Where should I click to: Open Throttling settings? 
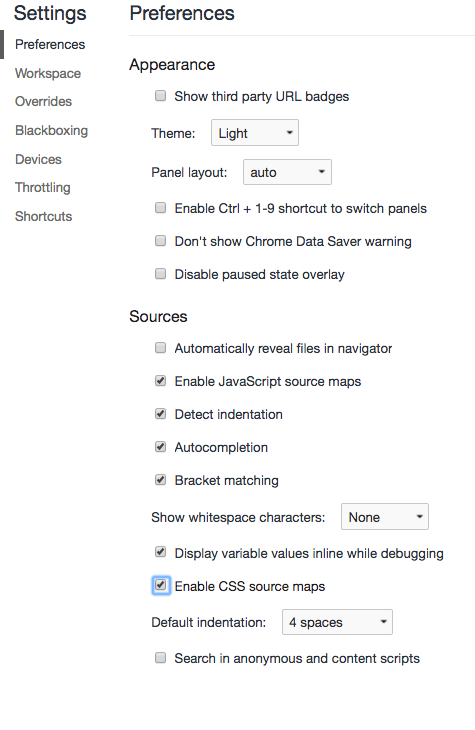(42, 188)
